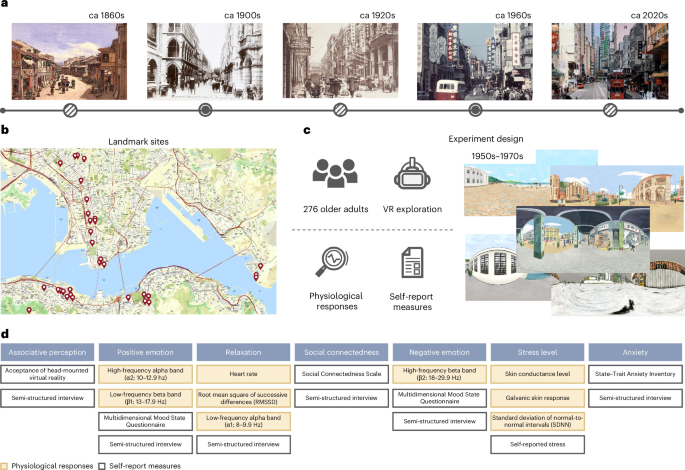Click the 276 older adults people icon

(335, 173)
